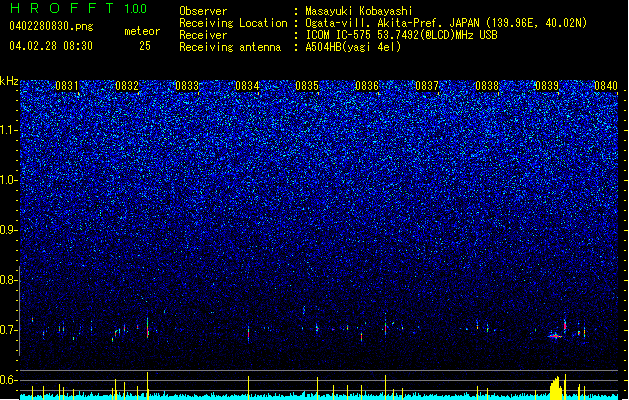Click the 0.9 kHz axis tick label

(x=8, y=230)
